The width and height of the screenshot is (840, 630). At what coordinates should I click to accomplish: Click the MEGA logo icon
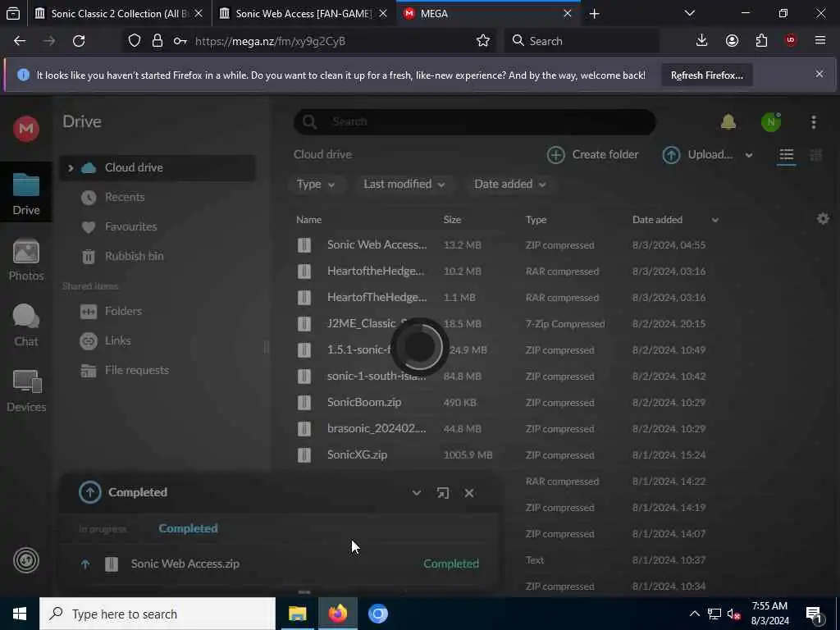[x=25, y=129]
